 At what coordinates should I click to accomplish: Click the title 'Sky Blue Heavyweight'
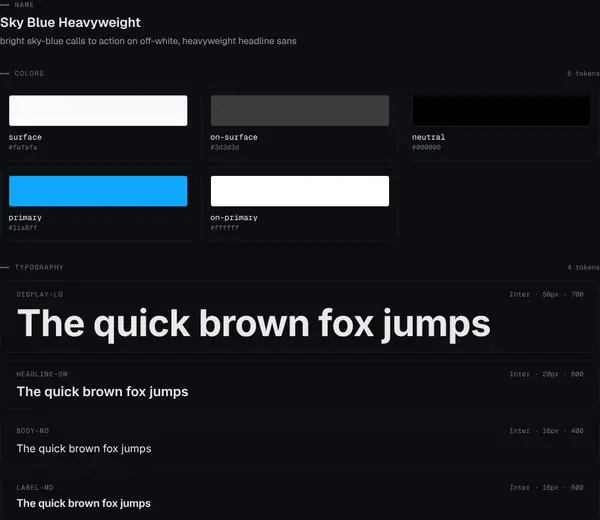click(70, 23)
